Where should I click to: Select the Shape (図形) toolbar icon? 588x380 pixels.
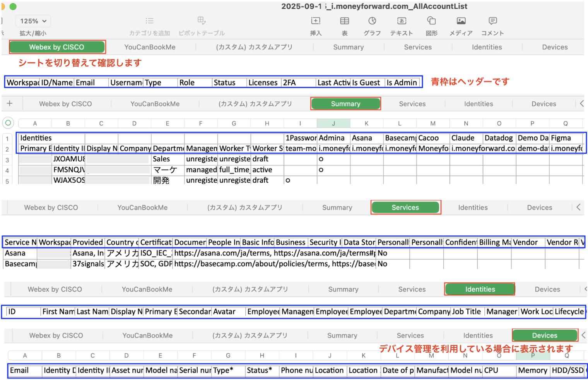pyautogui.click(x=431, y=21)
